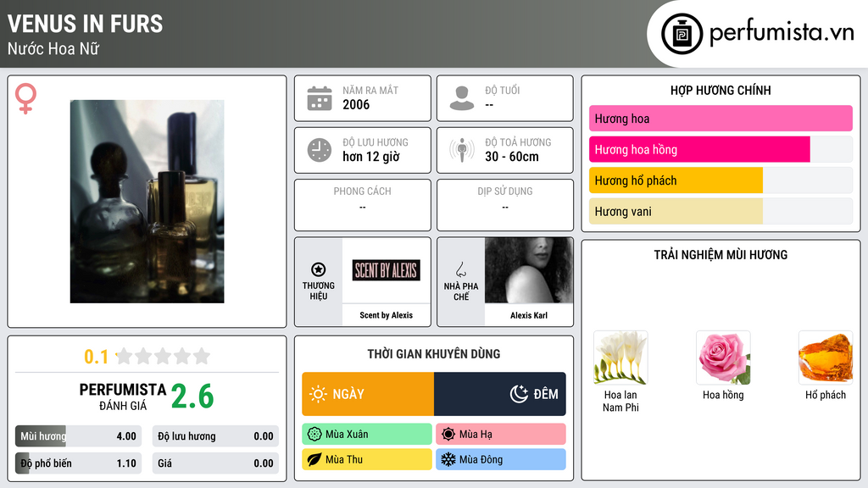
Task: Click the Độ lưu hương 0.00 rating bar
Action: click(215, 436)
